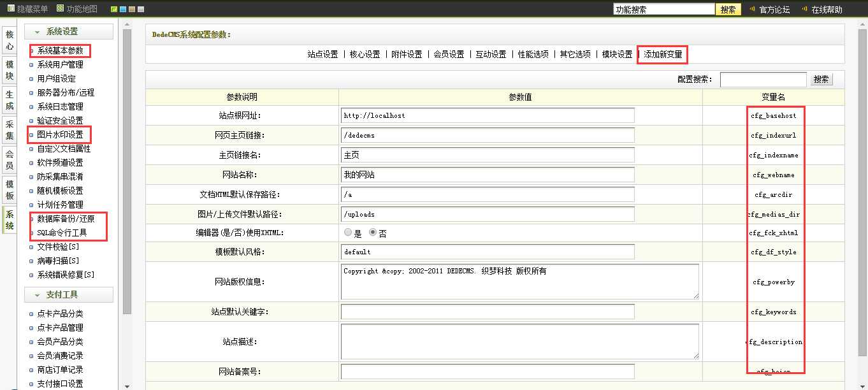Open the 站点设置 config tab
Screen dimensions: 868x390
pyautogui.click(x=322, y=55)
